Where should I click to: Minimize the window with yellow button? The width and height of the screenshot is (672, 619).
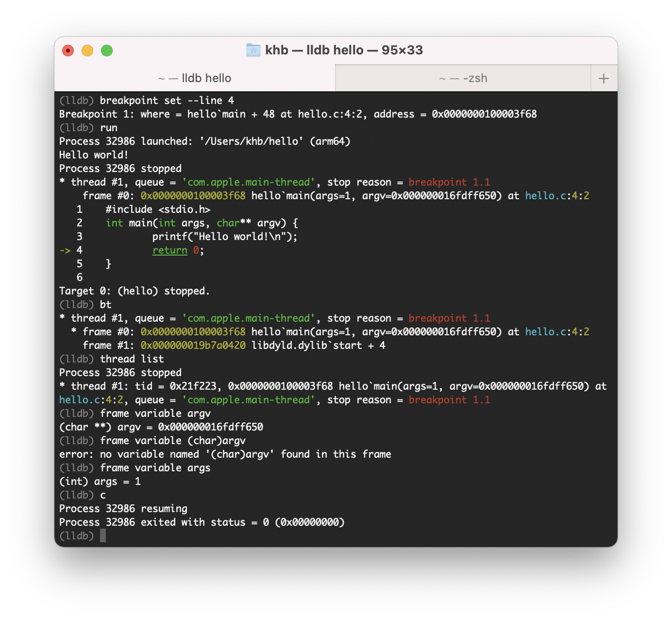point(87,51)
